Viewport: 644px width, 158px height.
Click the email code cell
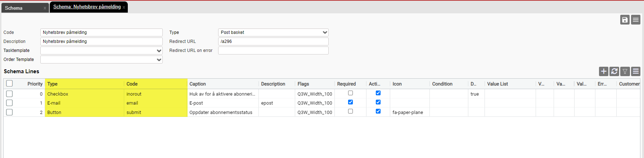(156, 103)
